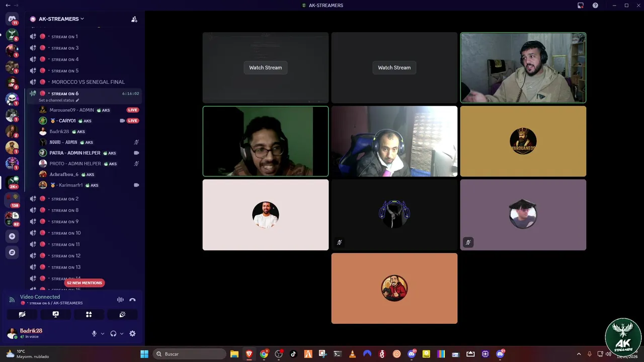The image size is (644, 362).
Task: Open Help question mark icon in title bar
Action: 596,6
